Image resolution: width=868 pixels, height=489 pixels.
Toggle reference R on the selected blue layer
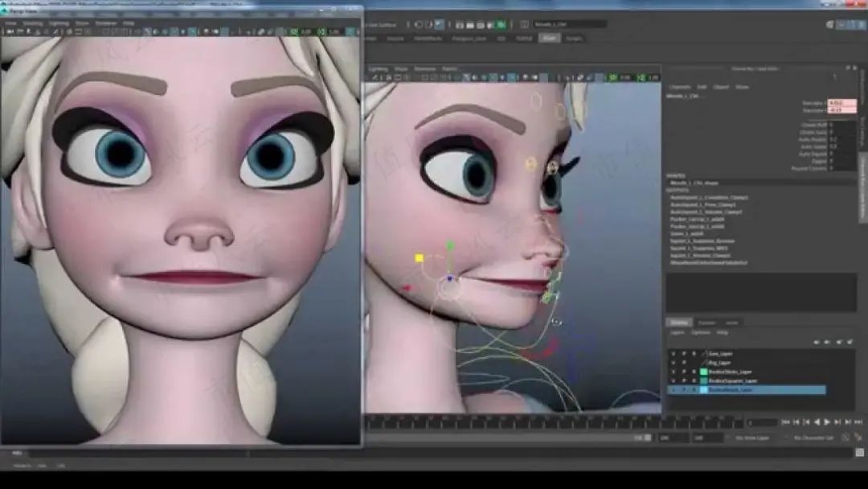(x=694, y=390)
